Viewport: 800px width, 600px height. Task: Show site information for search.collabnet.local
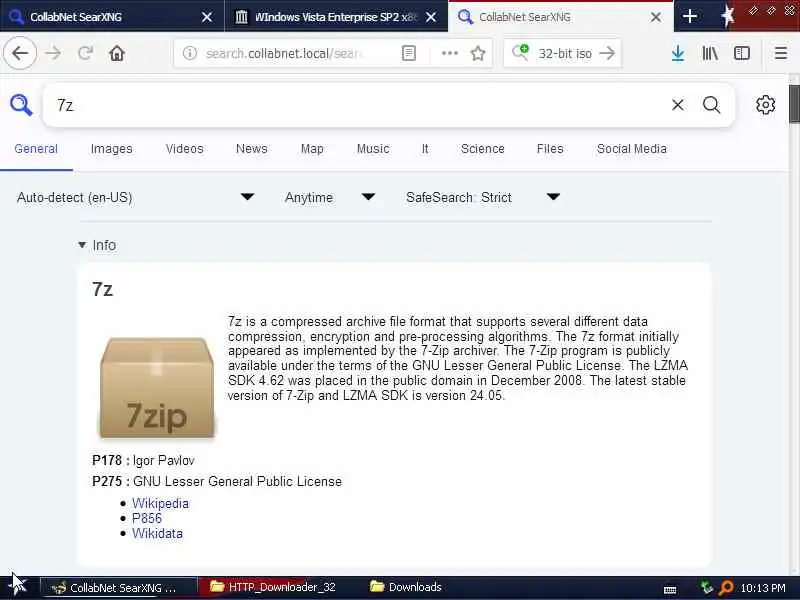190,53
